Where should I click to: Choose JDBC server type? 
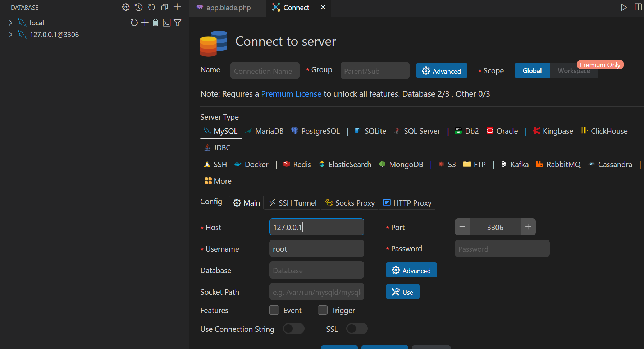pyautogui.click(x=217, y=148)
